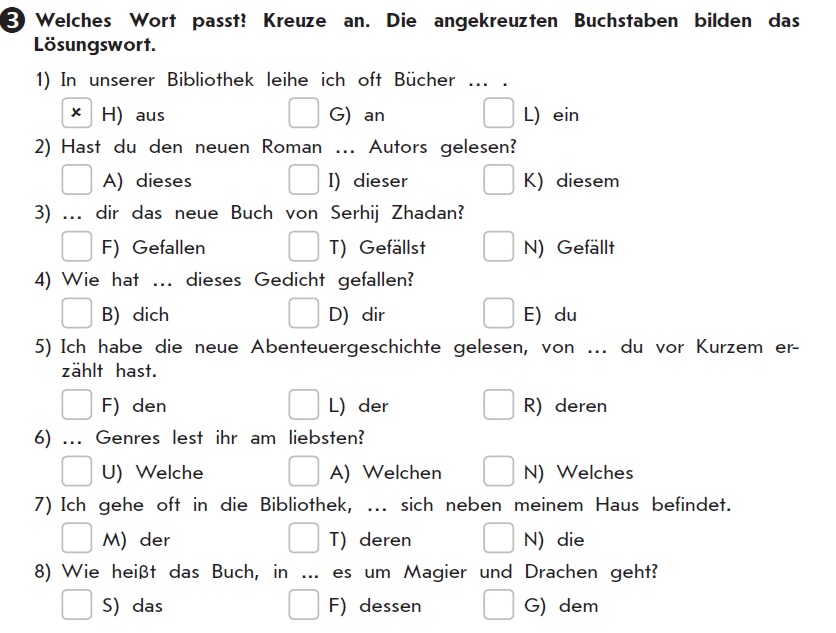Image resolution: width=836 pixels, height=633 pixels.
Task: Select the 'R) deren' checkbox
Action: coord(498,405)
